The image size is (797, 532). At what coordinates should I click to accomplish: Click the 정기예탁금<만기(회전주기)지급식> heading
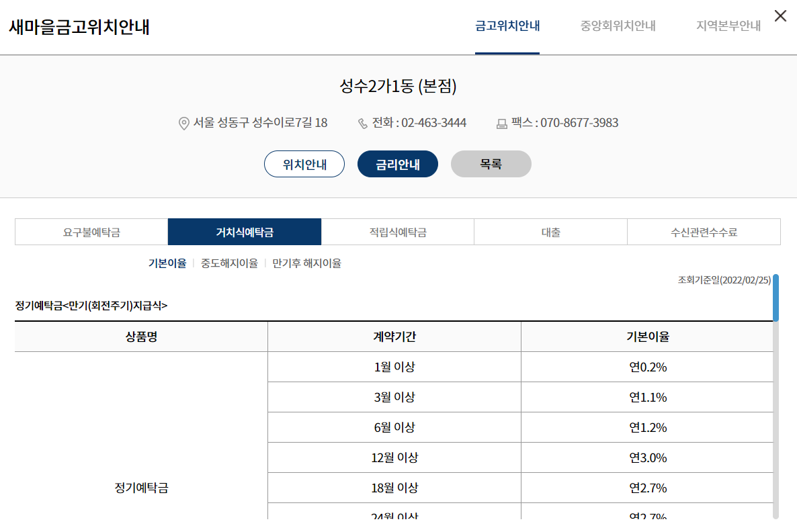pos(91,306)
